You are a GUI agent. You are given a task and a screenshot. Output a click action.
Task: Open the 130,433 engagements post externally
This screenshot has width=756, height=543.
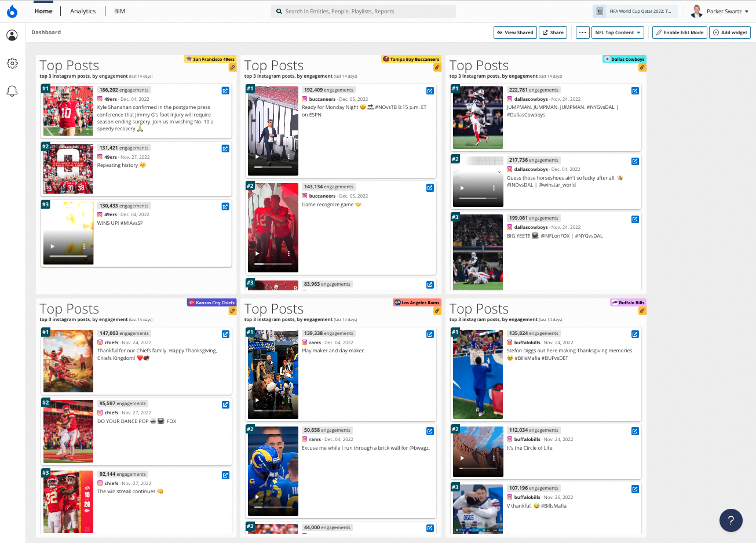coord(225,206)
